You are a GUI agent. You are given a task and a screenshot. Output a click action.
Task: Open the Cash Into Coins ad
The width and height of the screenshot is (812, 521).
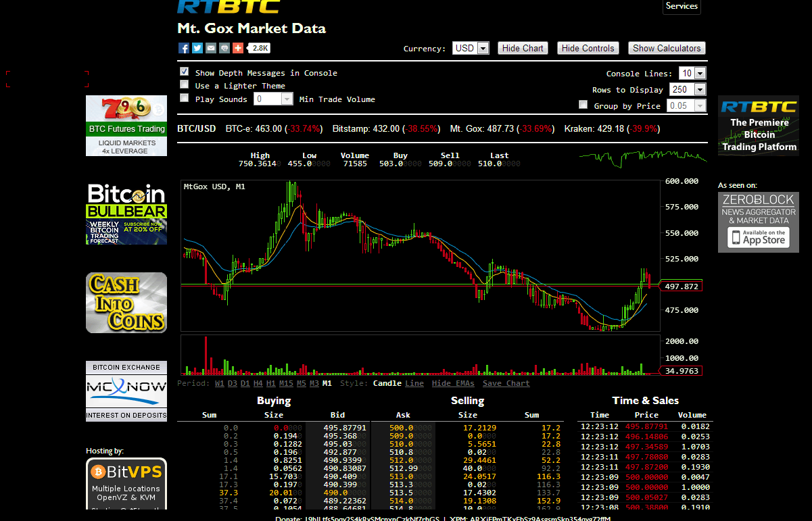coord(126,303)
